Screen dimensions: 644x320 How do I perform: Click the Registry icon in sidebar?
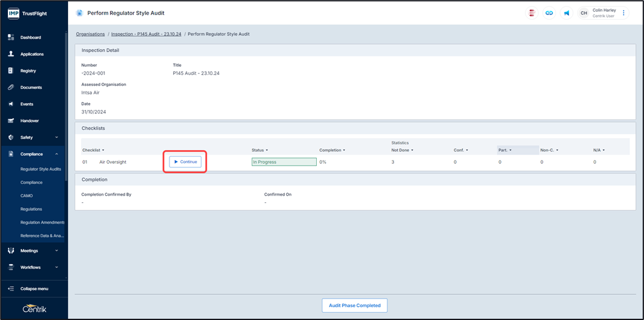coord(11,70)
